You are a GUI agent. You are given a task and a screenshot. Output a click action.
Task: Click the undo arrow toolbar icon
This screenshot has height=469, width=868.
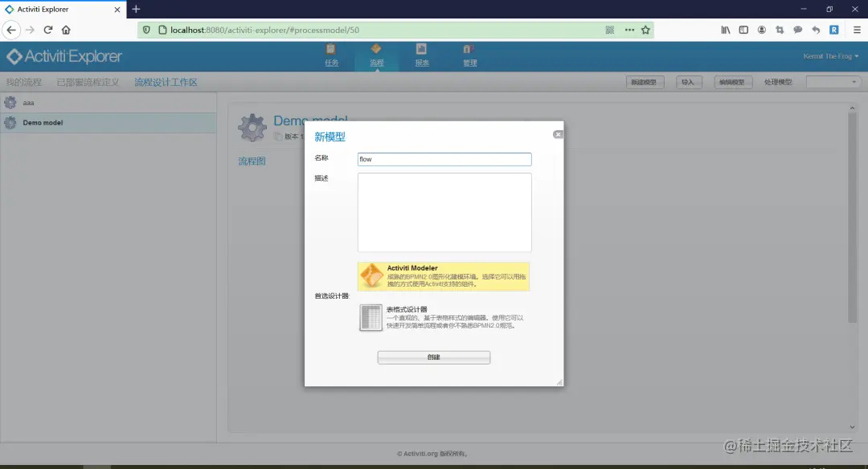(x=816, y=30)
